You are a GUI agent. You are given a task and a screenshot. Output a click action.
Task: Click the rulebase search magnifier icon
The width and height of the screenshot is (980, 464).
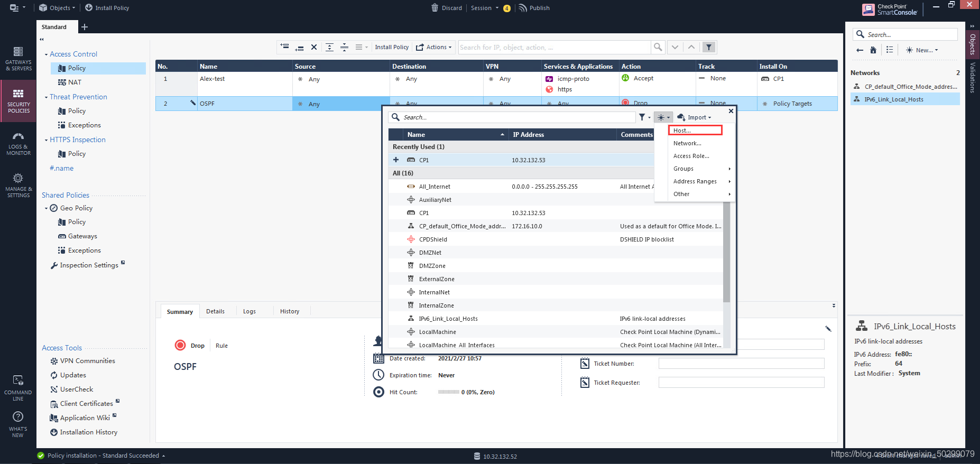coord(658,47)
